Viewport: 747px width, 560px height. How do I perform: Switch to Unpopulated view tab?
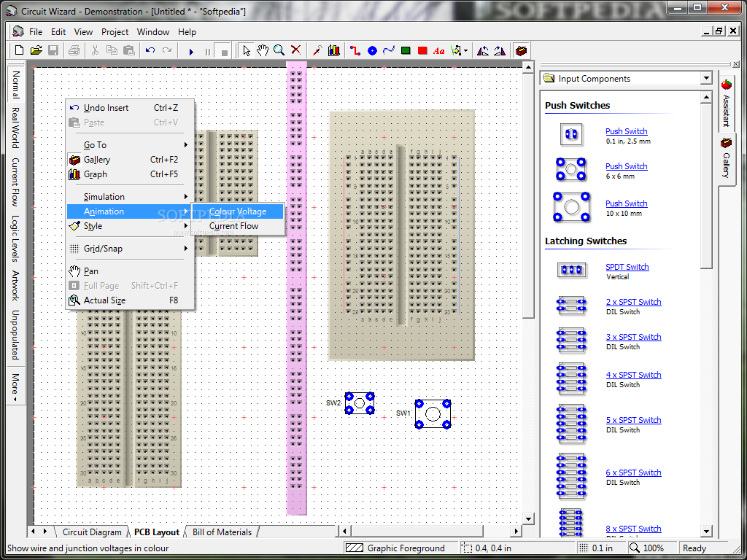15,335
